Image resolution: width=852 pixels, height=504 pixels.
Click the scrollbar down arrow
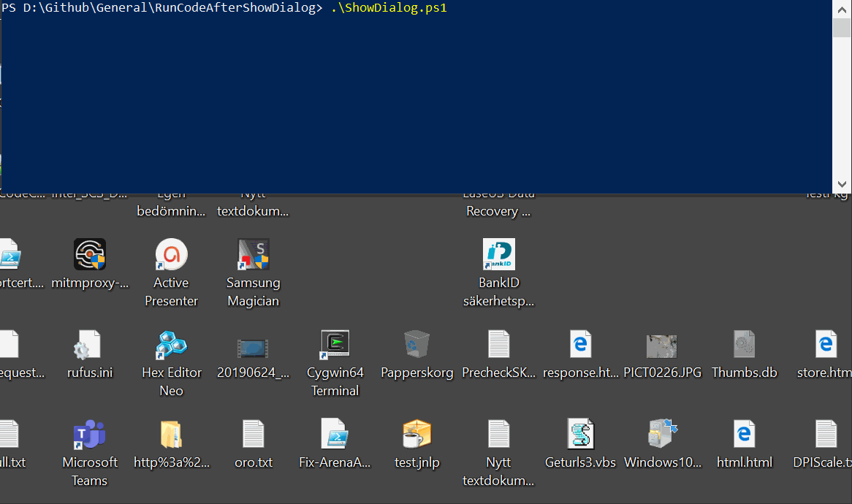[842, 184]
